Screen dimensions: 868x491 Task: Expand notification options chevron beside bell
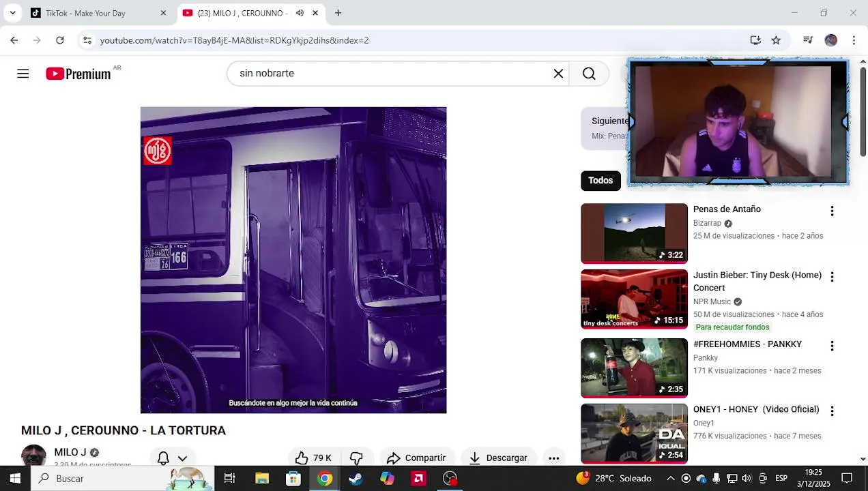point(182,458)
